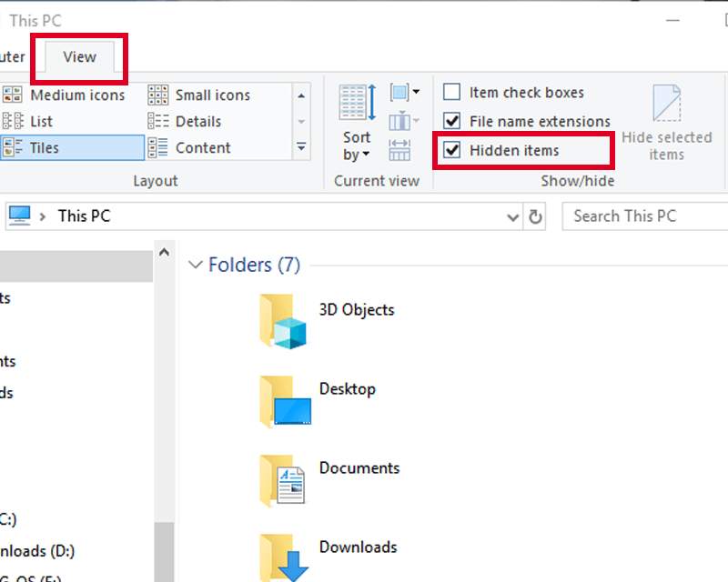Expand the layout gallery more arrow
This screenshot has width=728, height=582.
[301, 147]
